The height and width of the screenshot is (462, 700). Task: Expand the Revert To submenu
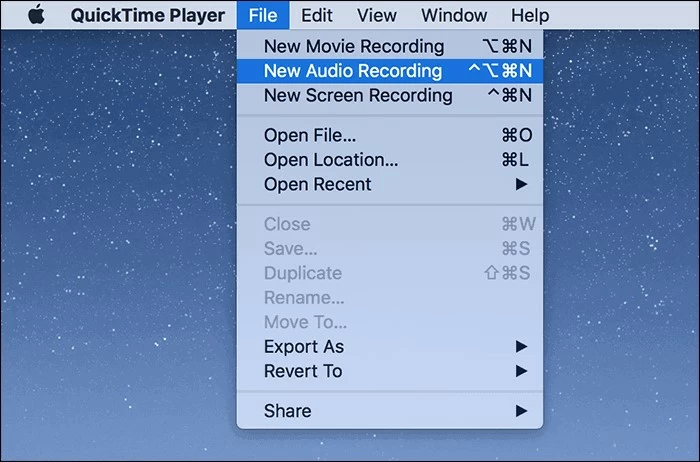tap(302, 371)
